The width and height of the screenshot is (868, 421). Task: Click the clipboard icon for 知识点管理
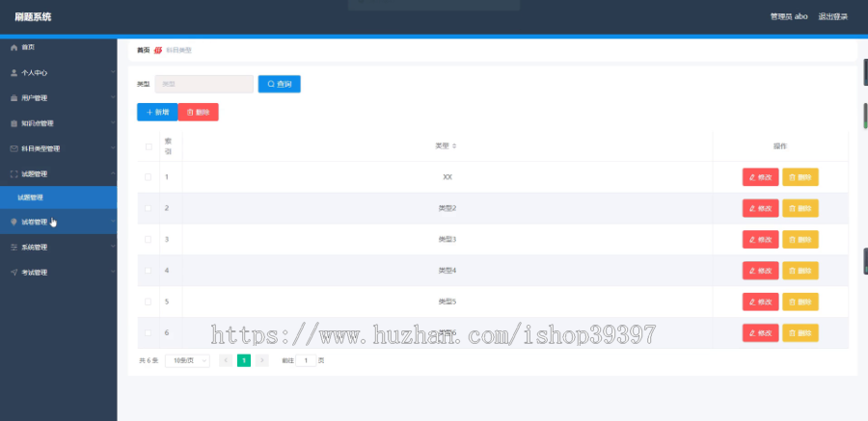coord(14,124)
